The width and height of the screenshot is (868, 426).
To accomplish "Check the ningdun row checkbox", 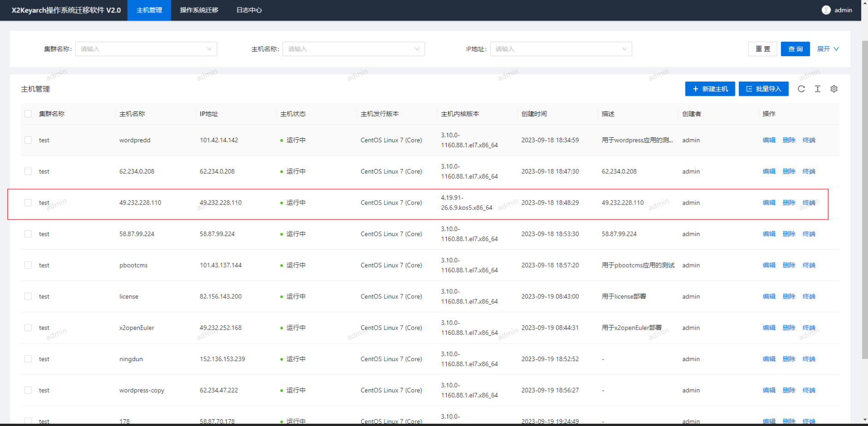I will tap(28, 359).
